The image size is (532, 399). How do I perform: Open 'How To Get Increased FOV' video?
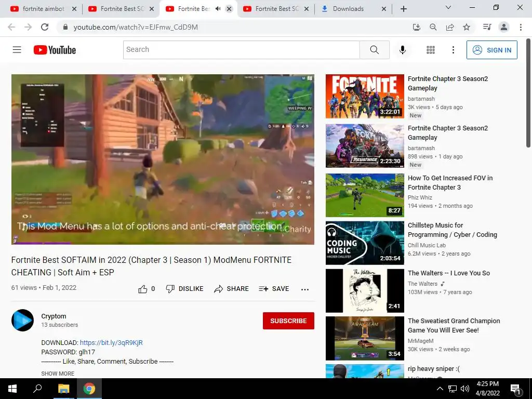[450, 182]
